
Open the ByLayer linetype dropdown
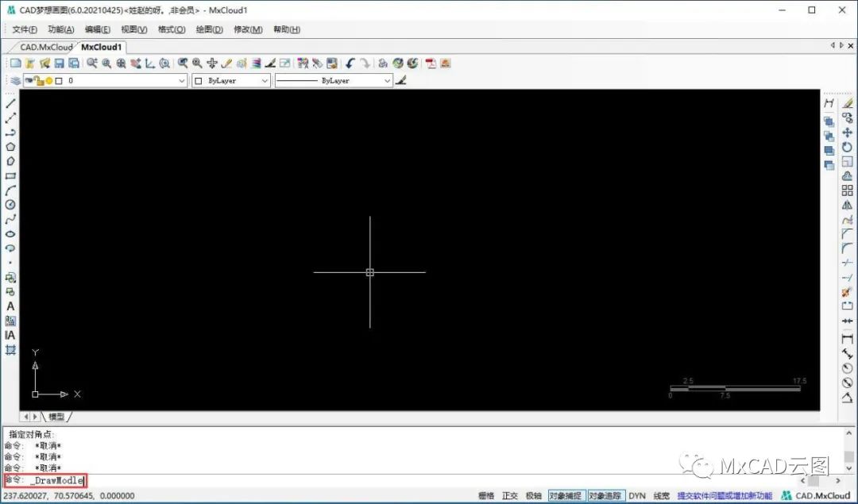tap(334, 80)
